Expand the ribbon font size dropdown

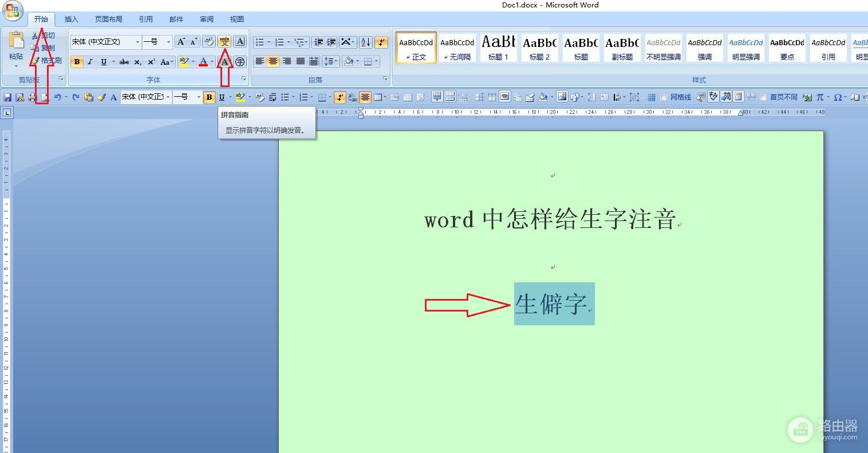168,42
